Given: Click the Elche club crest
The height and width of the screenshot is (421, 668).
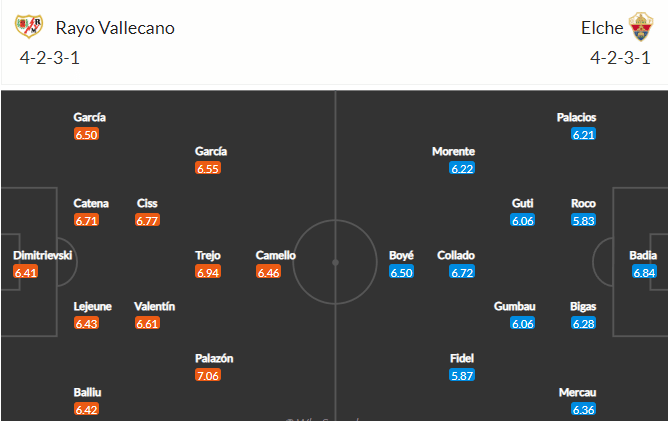Looking at the screenshot, I should tap(641, 26).
